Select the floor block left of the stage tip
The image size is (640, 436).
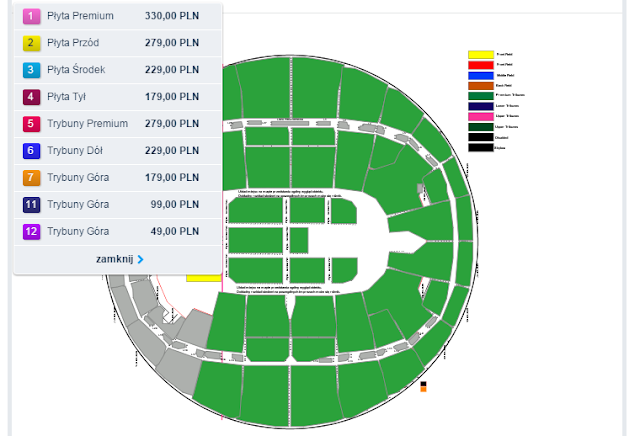coord(299,241)
